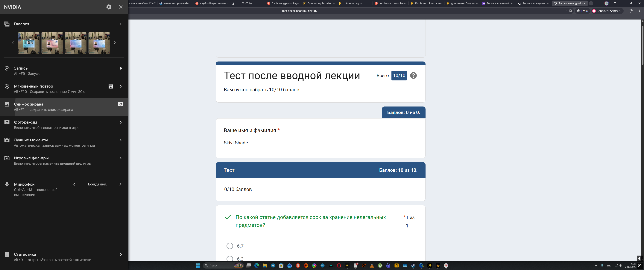This screenshot has width=644, height=270.
Task: Open new browser tab plus button
Action: coord(591,3)
